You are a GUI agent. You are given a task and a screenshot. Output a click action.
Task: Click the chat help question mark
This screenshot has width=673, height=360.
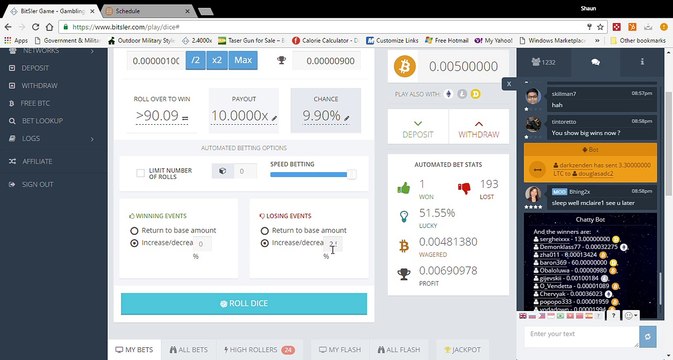pyautogui.click(x=614, y=316)
